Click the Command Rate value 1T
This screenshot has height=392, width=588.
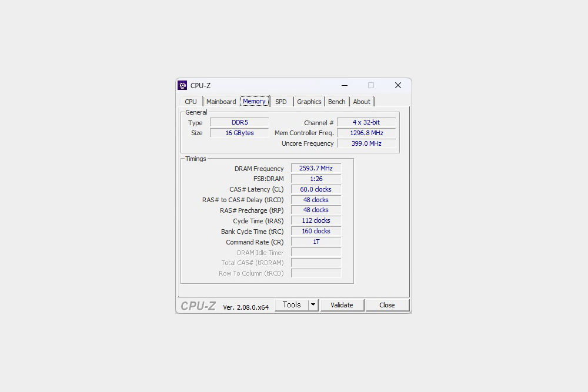click(x=316, y=242)
